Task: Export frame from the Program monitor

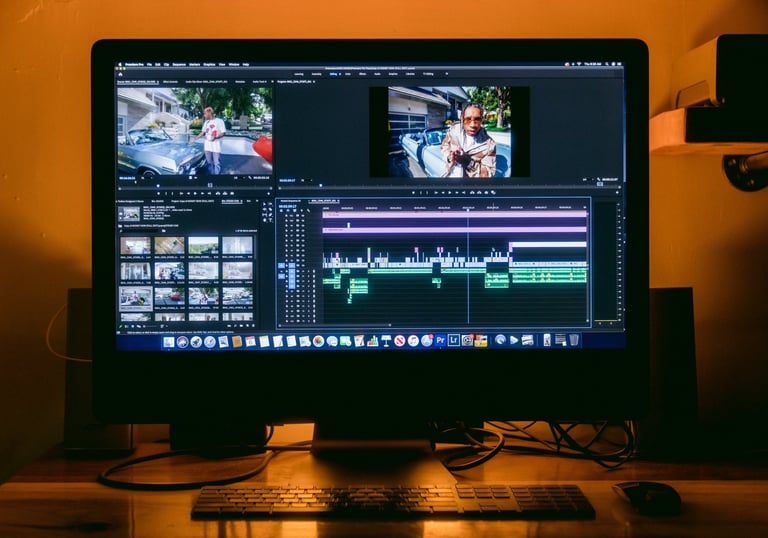Action: (x=486, y=193)
